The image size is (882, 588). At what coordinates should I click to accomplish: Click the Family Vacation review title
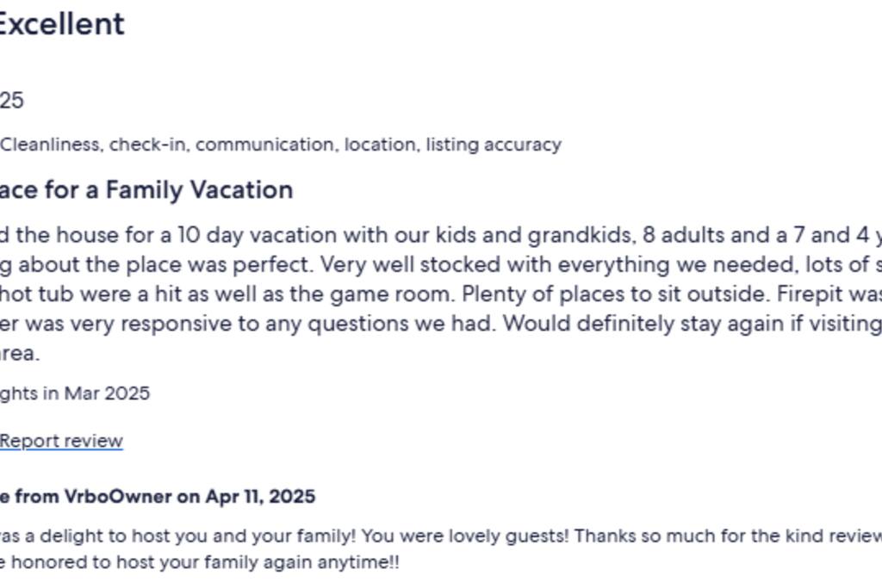point(146,190)
